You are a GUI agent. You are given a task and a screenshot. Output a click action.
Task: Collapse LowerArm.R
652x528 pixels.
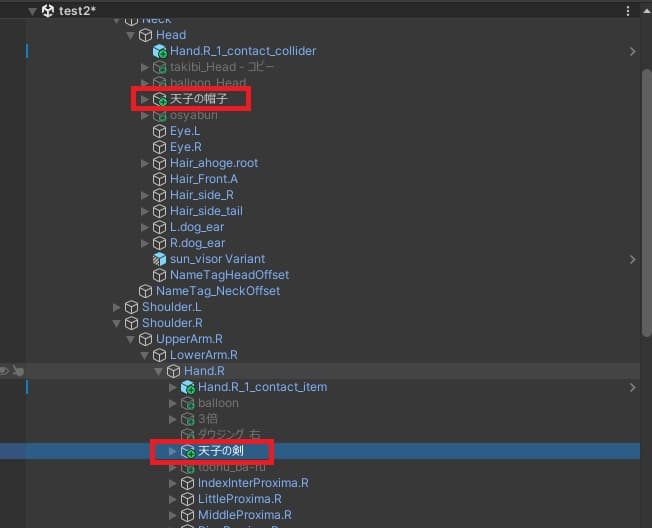click(144, 355)
